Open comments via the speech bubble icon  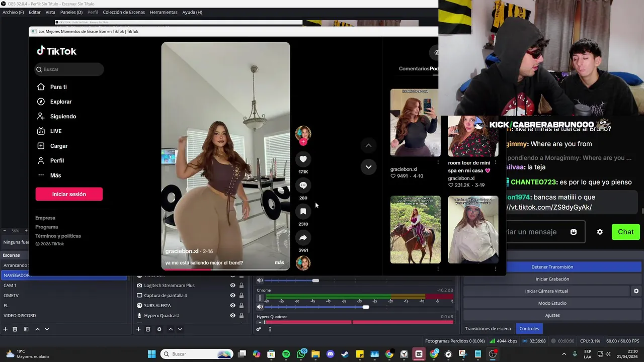coord(303,186)
